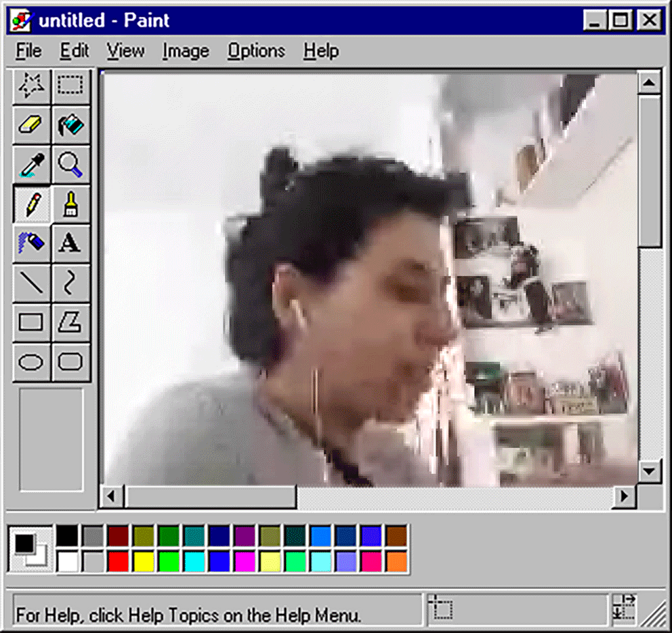Click the horizontal scrollbar thumb
Viewport: 672px width, 633px height.
pyautogui.click(x=210, y=496)
